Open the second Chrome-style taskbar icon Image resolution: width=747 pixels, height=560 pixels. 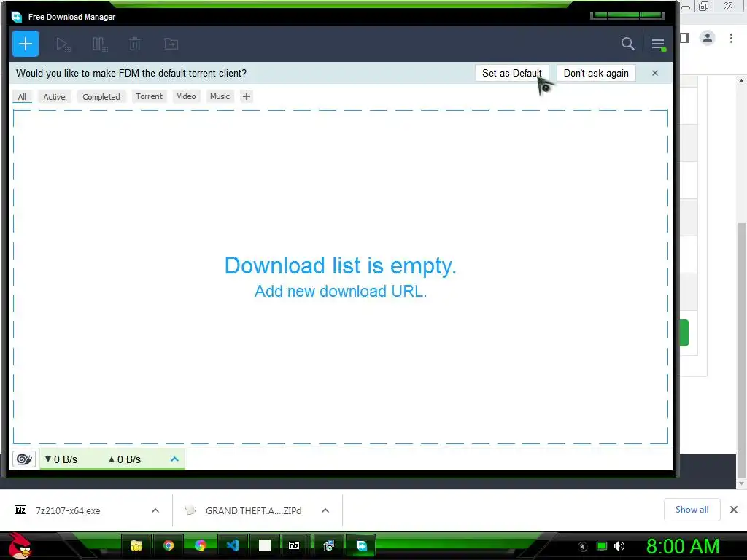pyautogui.click(x=200, y=545)
